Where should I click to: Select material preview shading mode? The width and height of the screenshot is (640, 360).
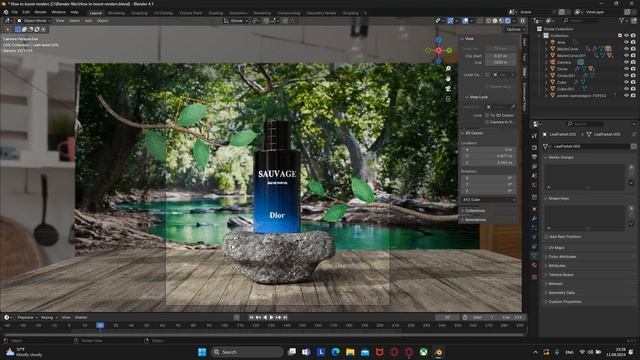(501, 20)
